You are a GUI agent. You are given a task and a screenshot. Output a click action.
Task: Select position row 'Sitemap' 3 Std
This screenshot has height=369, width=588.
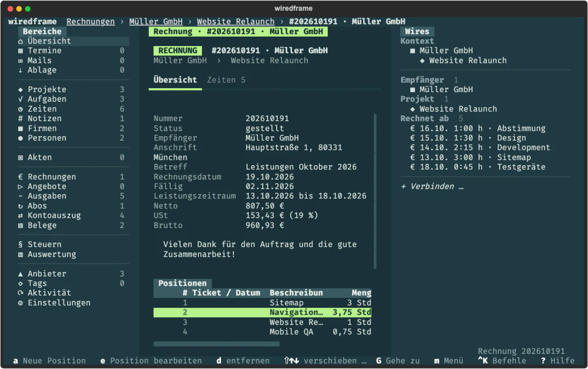(x=263, y=303)
